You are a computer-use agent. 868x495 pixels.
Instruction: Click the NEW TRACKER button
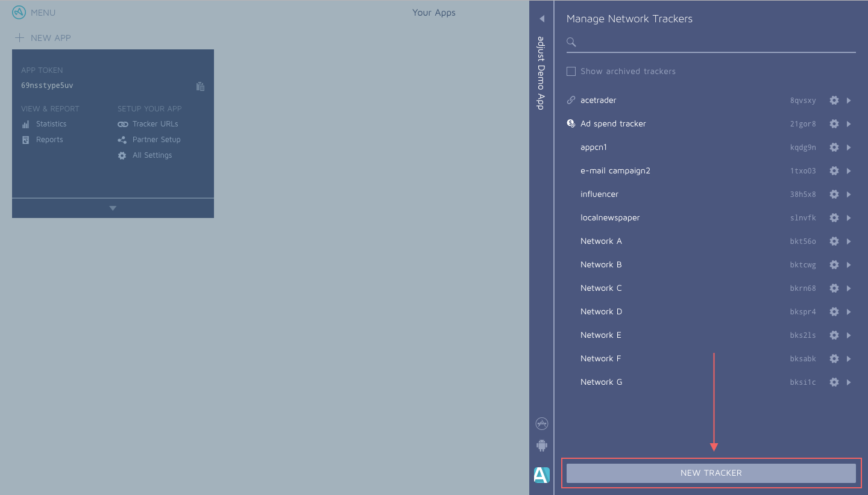pyautogui.click(x=711, y=473)
